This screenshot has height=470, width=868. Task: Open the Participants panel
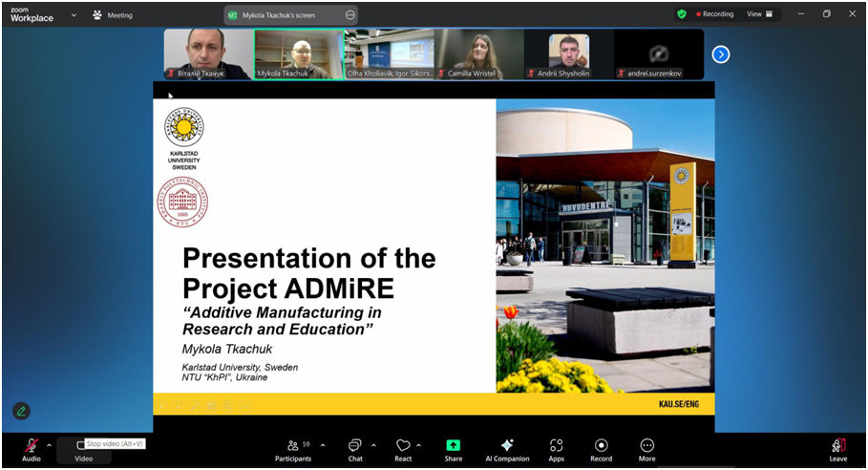tap(292, 449)
